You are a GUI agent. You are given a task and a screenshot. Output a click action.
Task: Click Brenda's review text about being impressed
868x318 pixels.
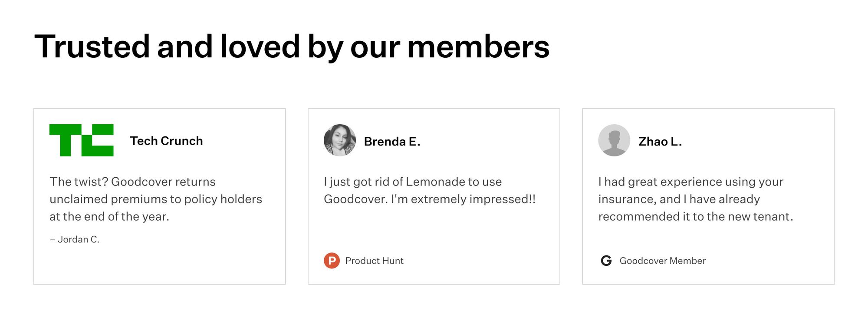[429, 190]
